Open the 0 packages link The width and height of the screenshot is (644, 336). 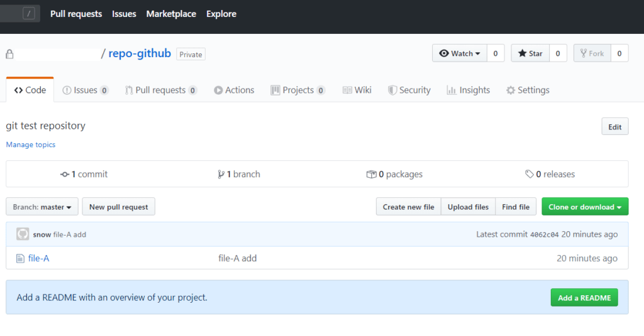point(394,174)
